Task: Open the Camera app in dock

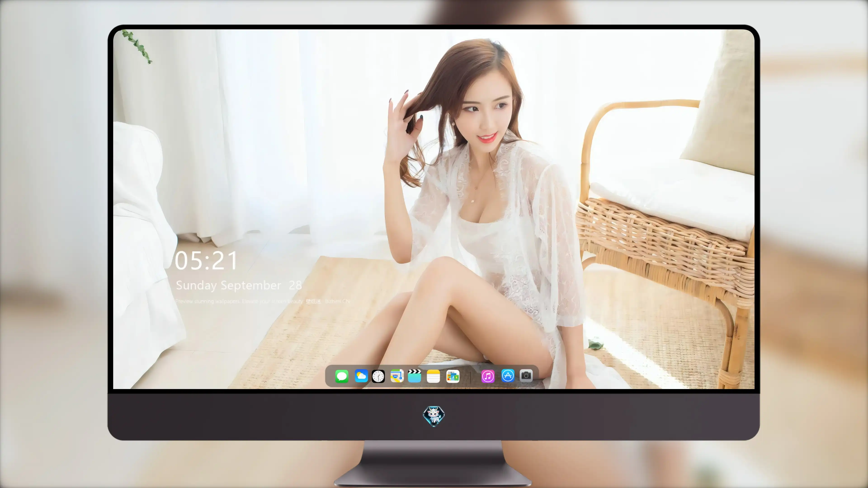Action: click(x=526, y=375)
